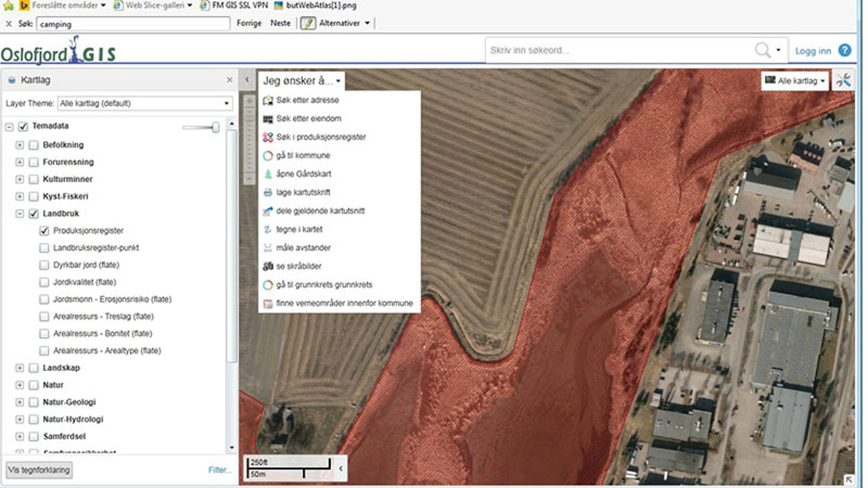
Task: Collapse the Kartlag panel with left arrow
Action: [x=247, y=80]
